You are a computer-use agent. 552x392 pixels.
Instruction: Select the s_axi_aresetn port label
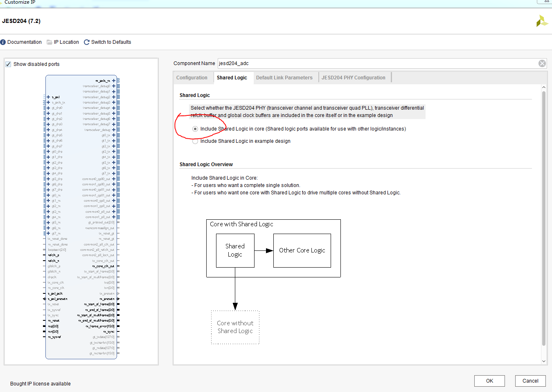pos(57,299)
